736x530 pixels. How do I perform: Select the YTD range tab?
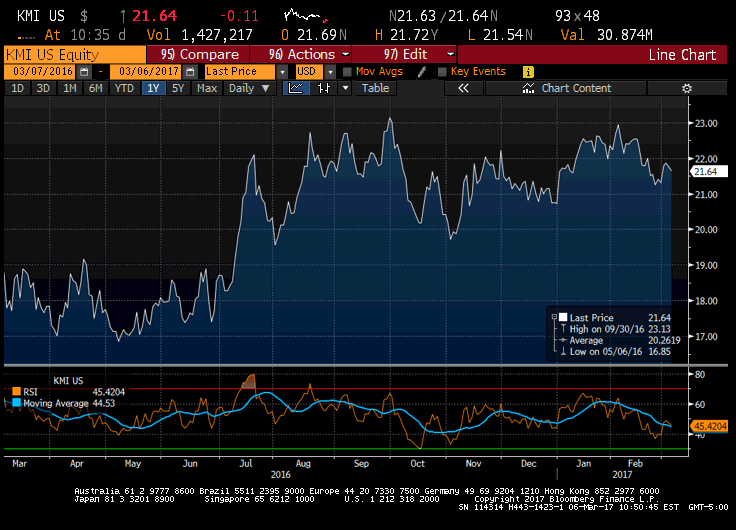(x=124, y=88)
